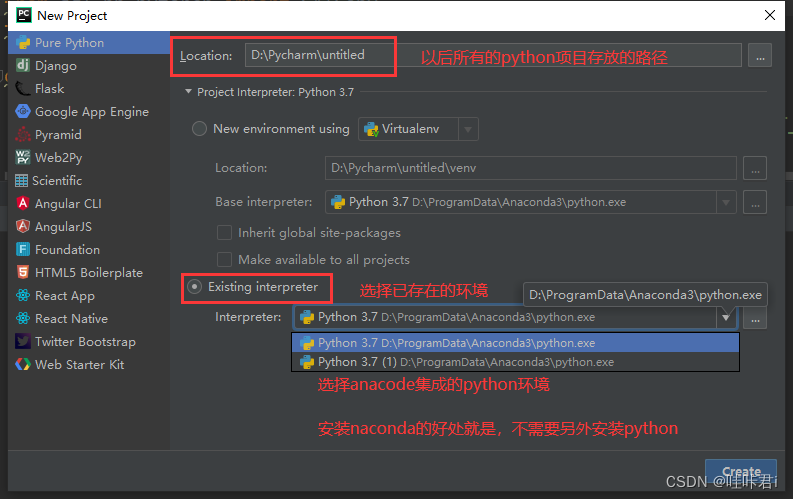Choose first Python 3.7 Anaconda3 option
This screenshot has width=793, height=499.
(515, 343)
